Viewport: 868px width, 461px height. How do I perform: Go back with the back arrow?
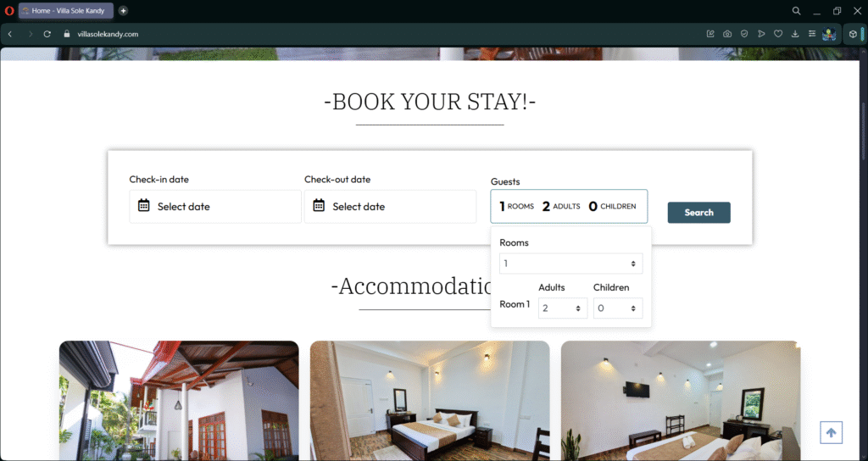pyautogui.click(x=10, y=34)
